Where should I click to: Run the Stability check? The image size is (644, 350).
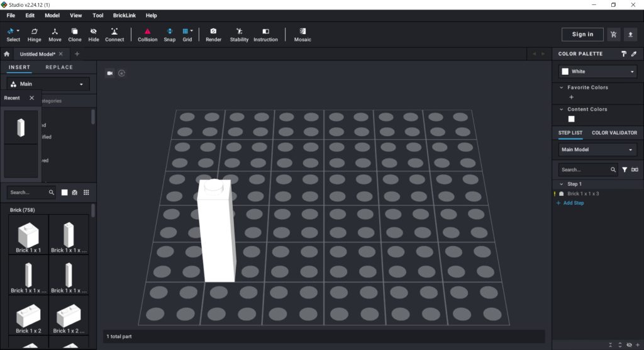(x=239, y=35)
